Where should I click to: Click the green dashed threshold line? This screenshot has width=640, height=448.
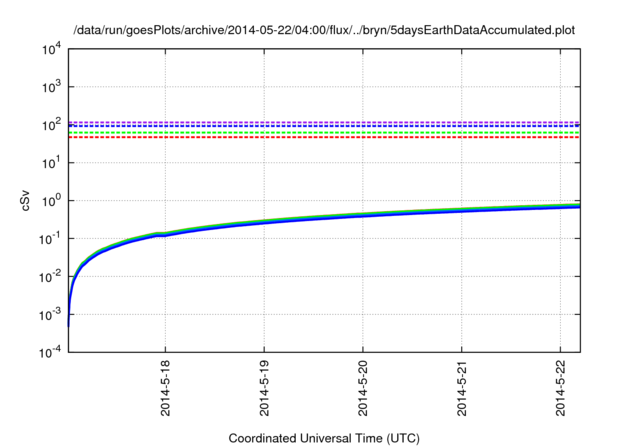tap(324, 133)
